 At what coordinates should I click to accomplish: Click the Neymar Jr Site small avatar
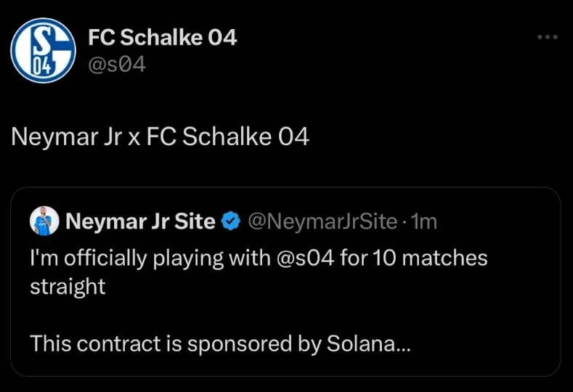pos(44,221)
